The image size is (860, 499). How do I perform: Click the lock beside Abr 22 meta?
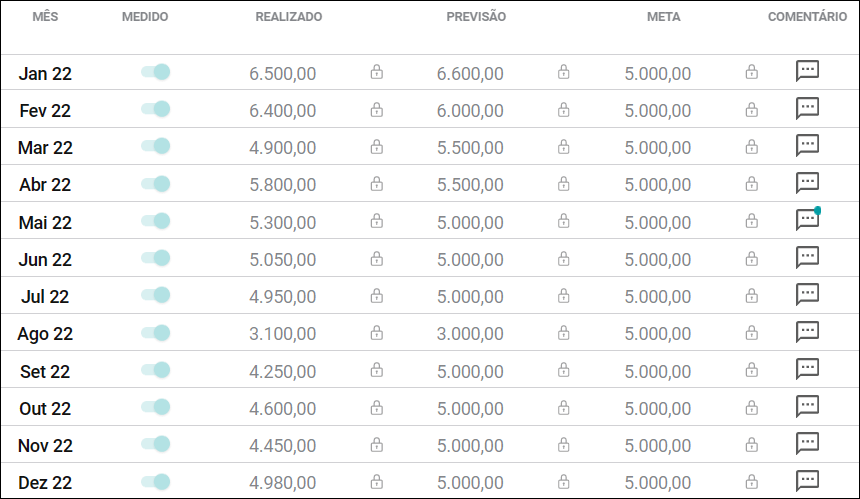click(751, 183)
